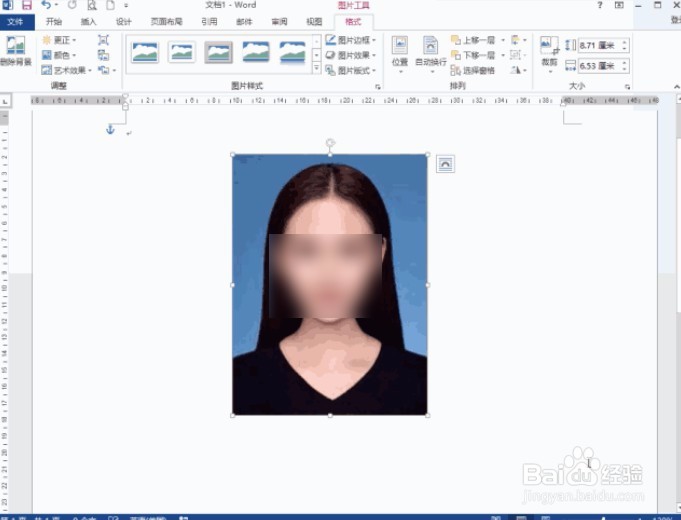Open the Rotate objects menu icon
This screenshot has width=681, height=520.
(518, 70)
